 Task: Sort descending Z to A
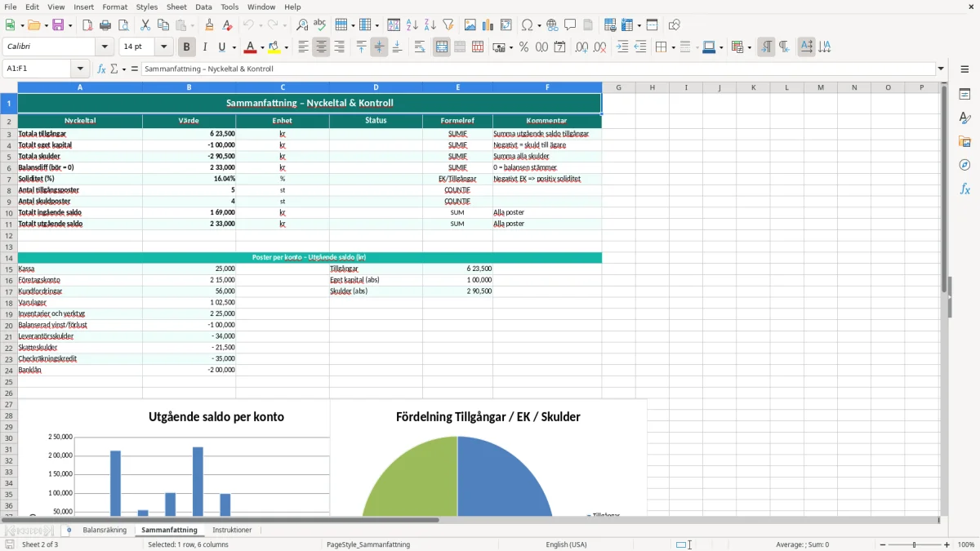[430, 25]
